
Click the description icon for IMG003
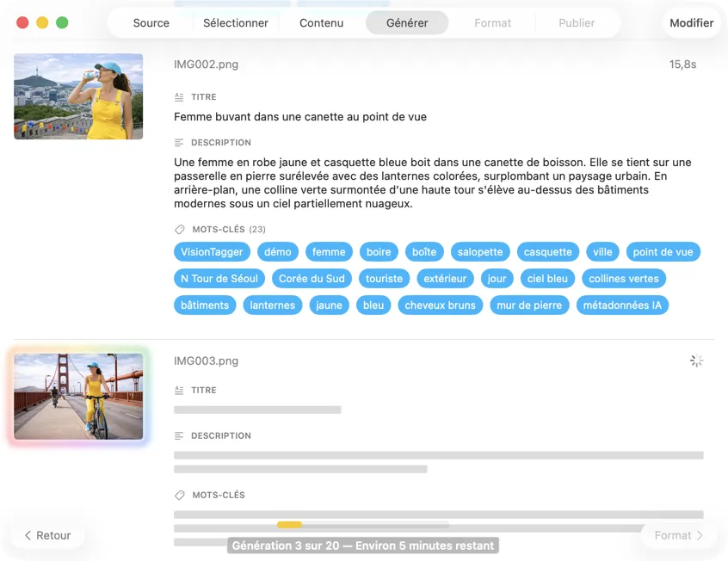pos(179,436)
